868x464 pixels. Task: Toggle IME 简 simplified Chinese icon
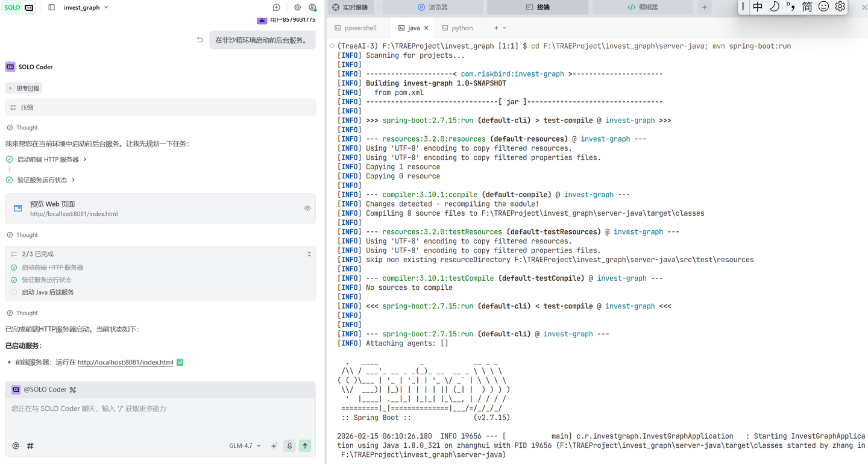point(807,7)
